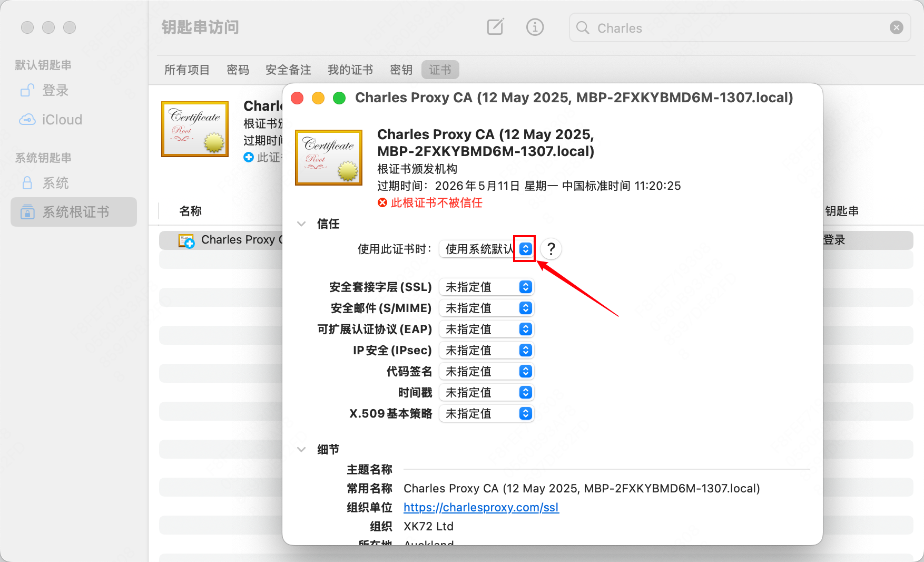Open the charlesproxy.com/ssl link
Screen dimensions: 924x562
[x=481, y=507]
